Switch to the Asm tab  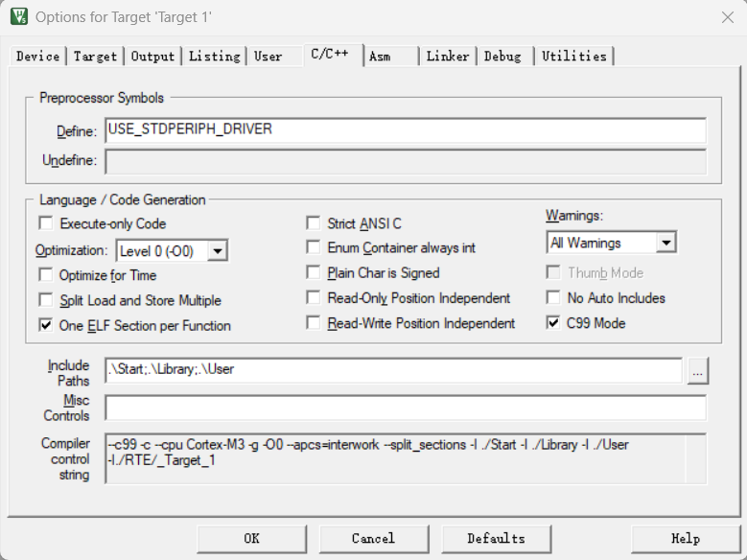pos(391,57)
